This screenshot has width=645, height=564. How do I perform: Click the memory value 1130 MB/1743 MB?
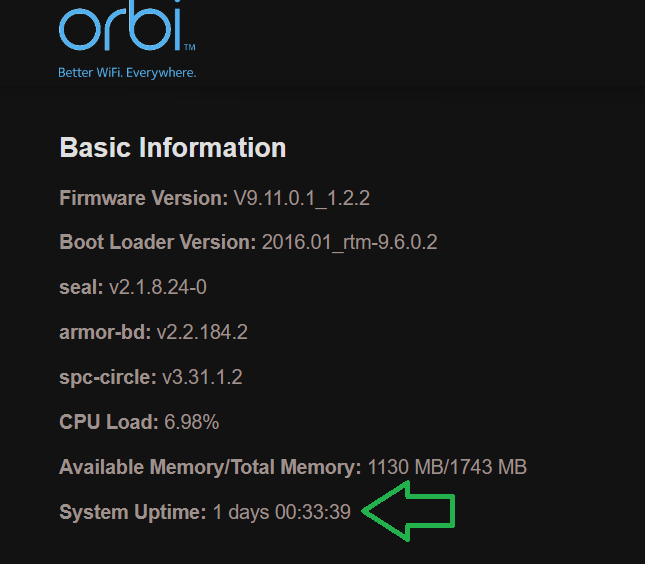pyautogui.click(x=447, y=467)
